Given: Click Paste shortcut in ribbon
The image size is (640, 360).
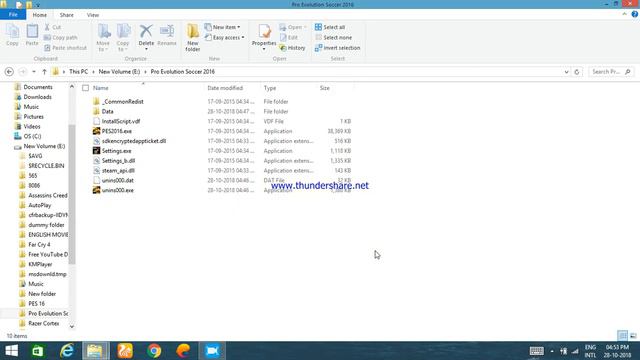Looking at the screenshot, I should [65, 48].
